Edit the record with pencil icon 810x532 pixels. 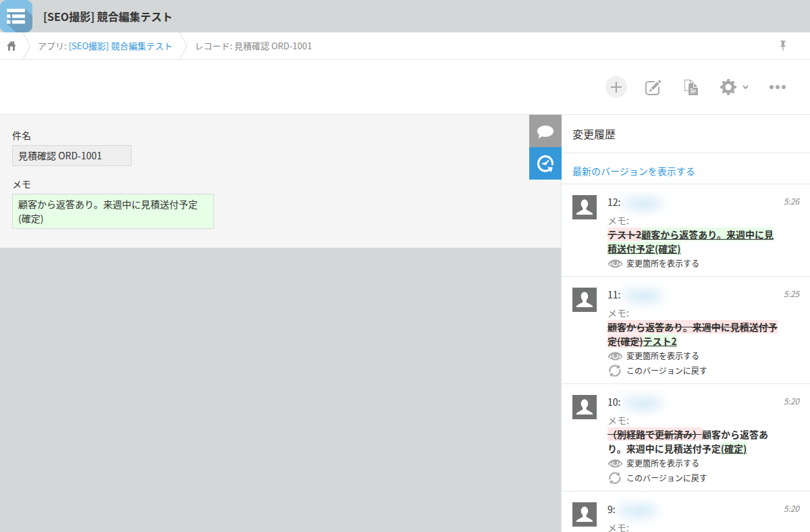653,87
